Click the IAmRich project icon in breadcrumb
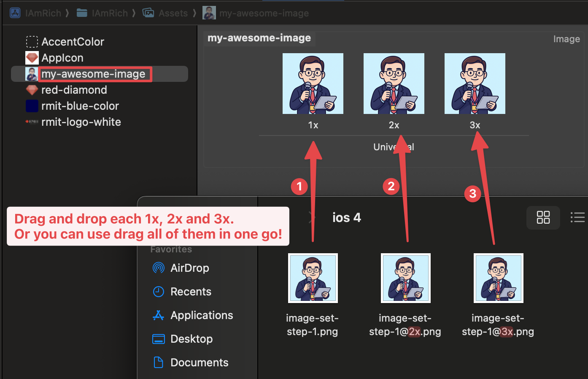The height and width of the screenshot is (379, 588). 15,13
